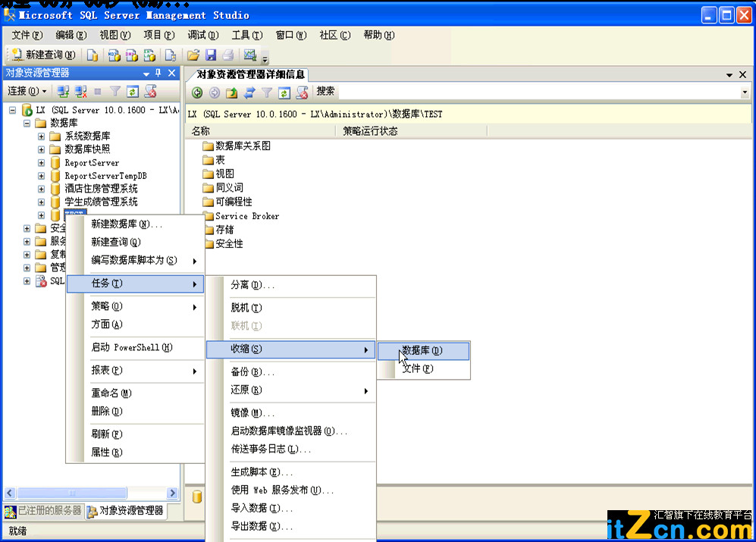The width and height of the screenshot is (756, 542).
Task: Click the Analysis Services DMX query icon
Action: pos(132,55)
